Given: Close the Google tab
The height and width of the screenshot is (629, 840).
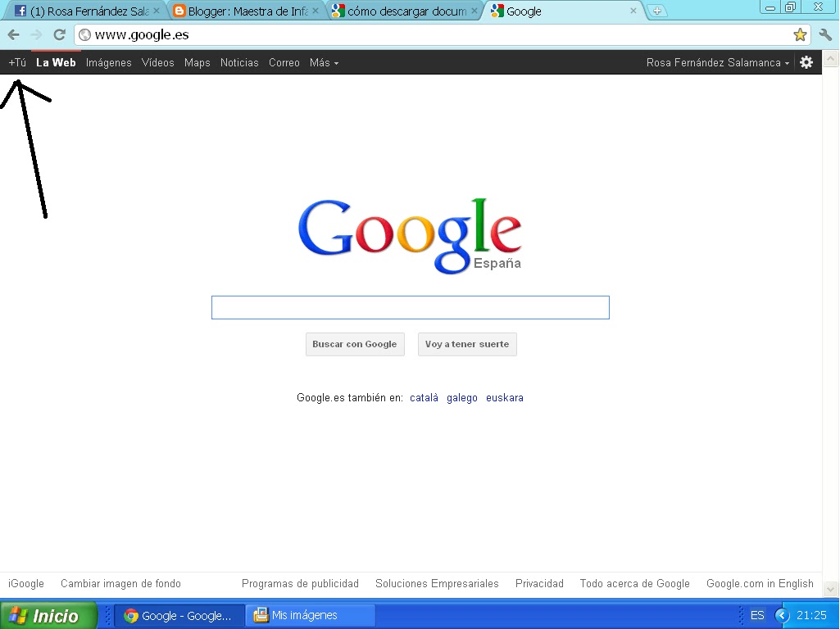Looking at the screenshot, I should pyautogui.click(x=633, y=11).
